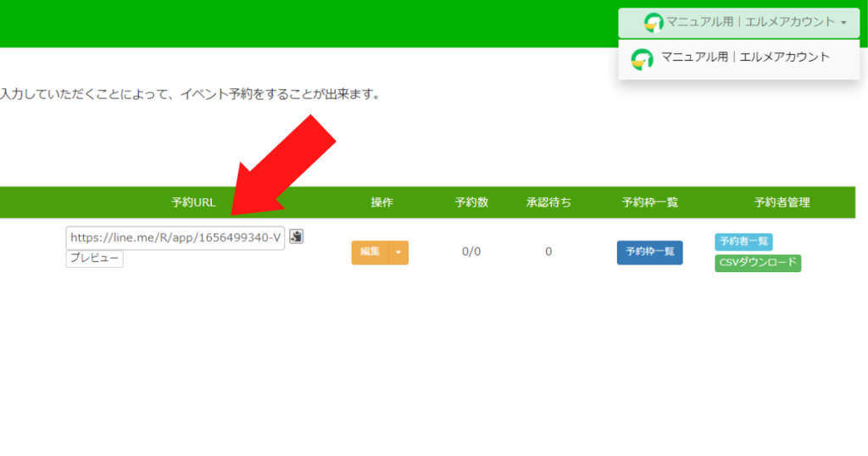This screenshot has height=456, width=868.
Task: Click the reservation URL input field
Action: tap(175, 238)
